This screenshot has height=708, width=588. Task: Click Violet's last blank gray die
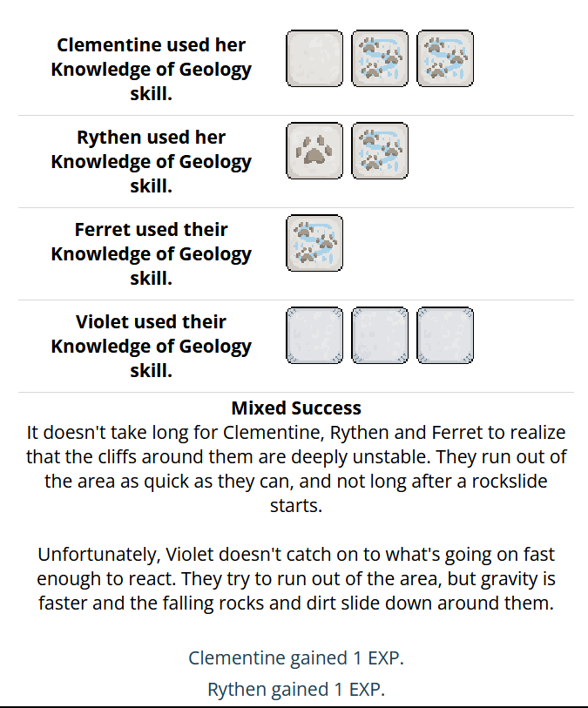445,335
